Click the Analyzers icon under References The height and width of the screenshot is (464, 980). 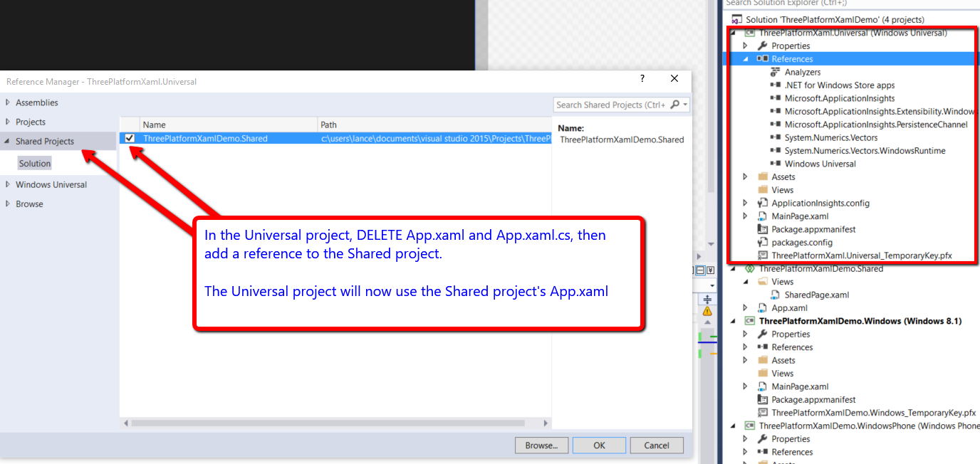(776, 72)
